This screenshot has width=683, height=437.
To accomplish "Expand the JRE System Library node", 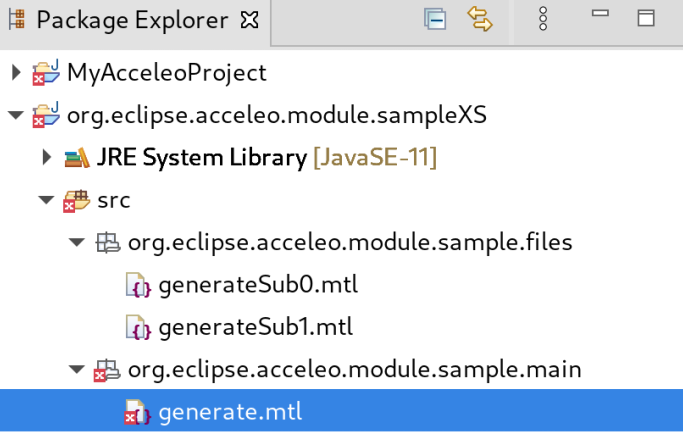I will pyautogui.click(x=47, y=157).
